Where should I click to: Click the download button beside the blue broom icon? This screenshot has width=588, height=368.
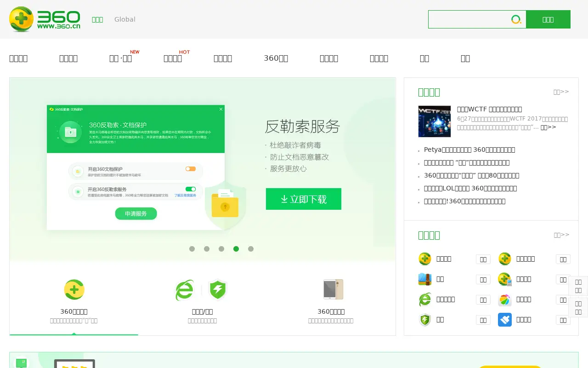click(563, 320)
